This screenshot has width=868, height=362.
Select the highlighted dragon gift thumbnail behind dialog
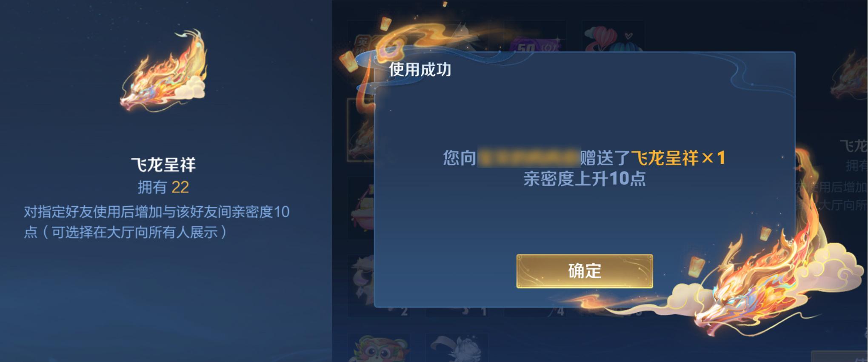(x=361, y=130)
